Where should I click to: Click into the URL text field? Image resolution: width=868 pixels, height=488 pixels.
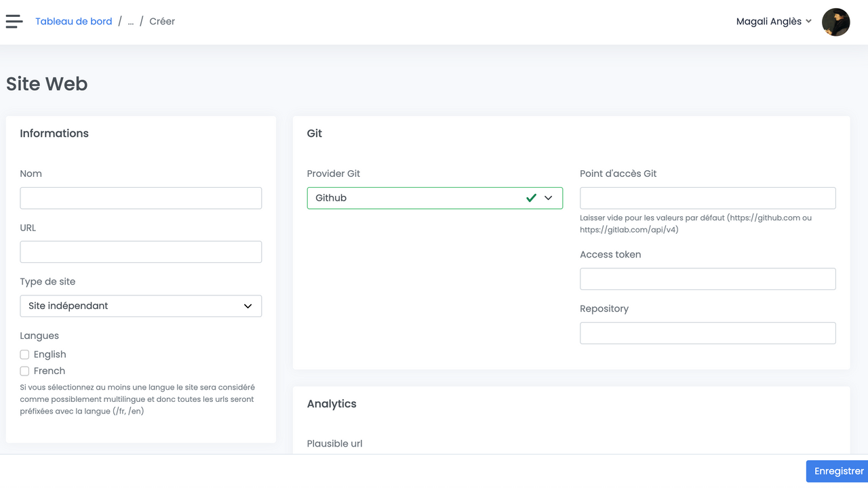(140, 252)
